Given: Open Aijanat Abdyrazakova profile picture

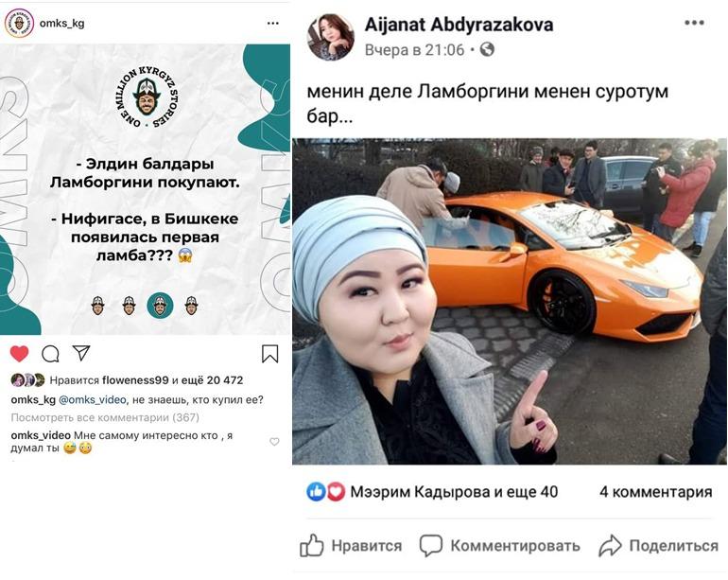Looking at the screenshot, I should [x=331, y=37].
